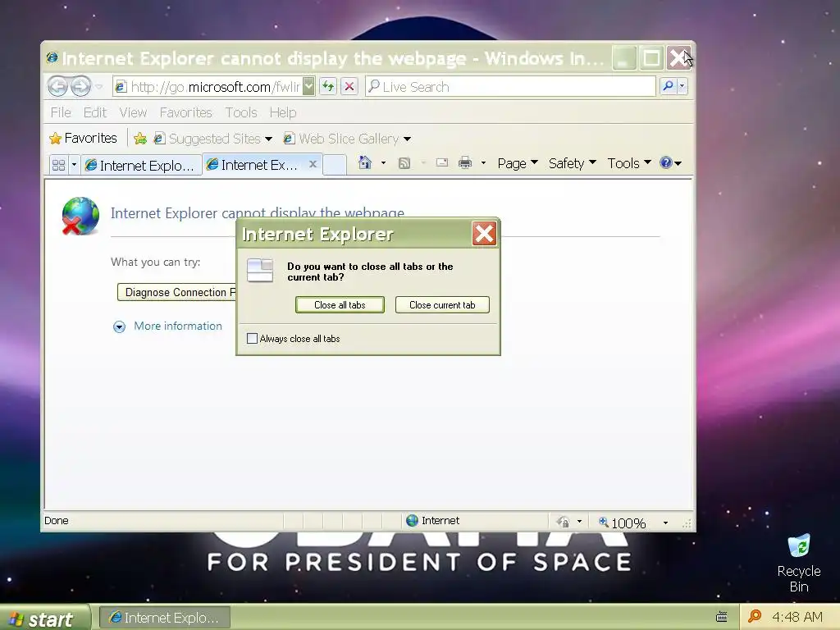This screenshot has height=630, width=840.
Task: Click the Favorites star button
Action: (83, 138)
